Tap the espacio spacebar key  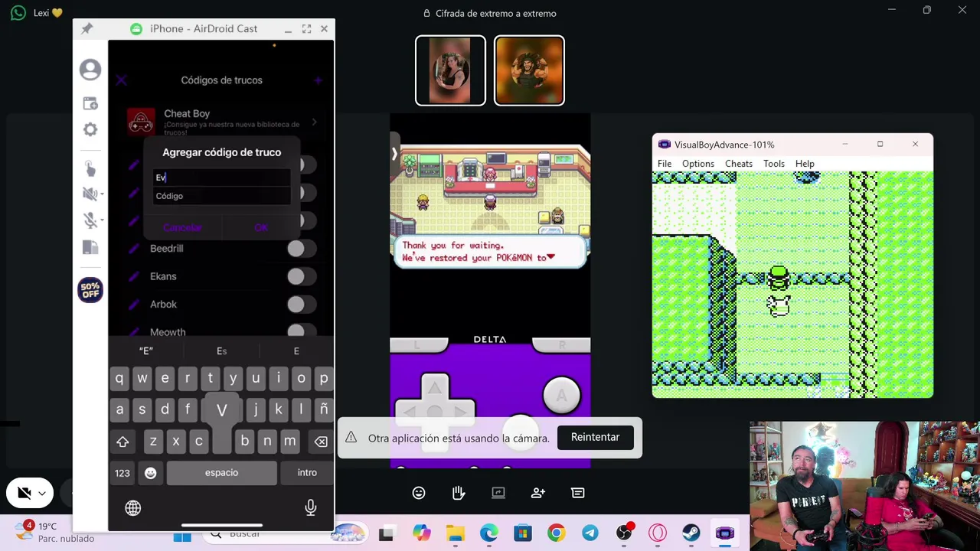tap(221, 473)
